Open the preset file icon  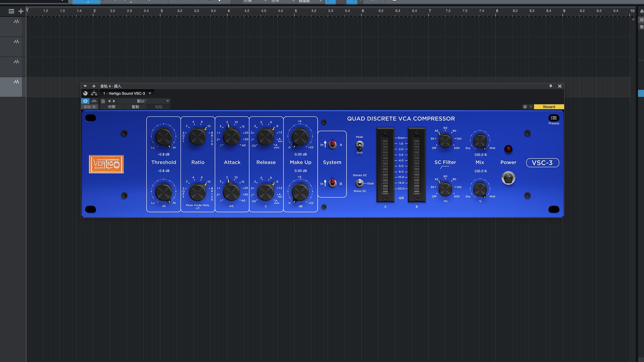(103, 101)
